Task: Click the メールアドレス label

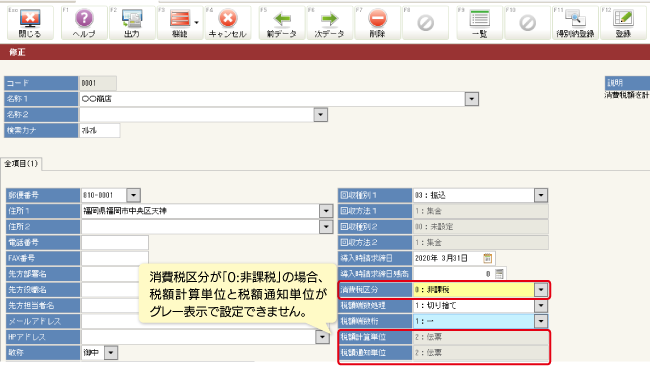Action: click(43, 321)
